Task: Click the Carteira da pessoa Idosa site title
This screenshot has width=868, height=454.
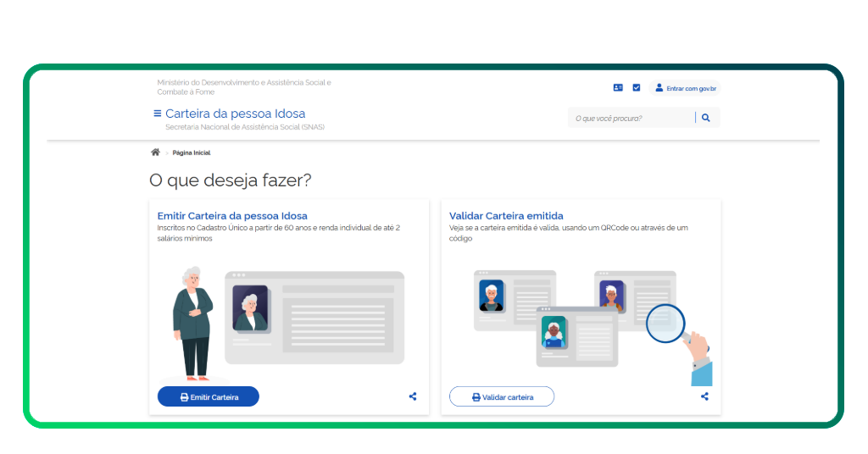Action: [x=235, y=113]
